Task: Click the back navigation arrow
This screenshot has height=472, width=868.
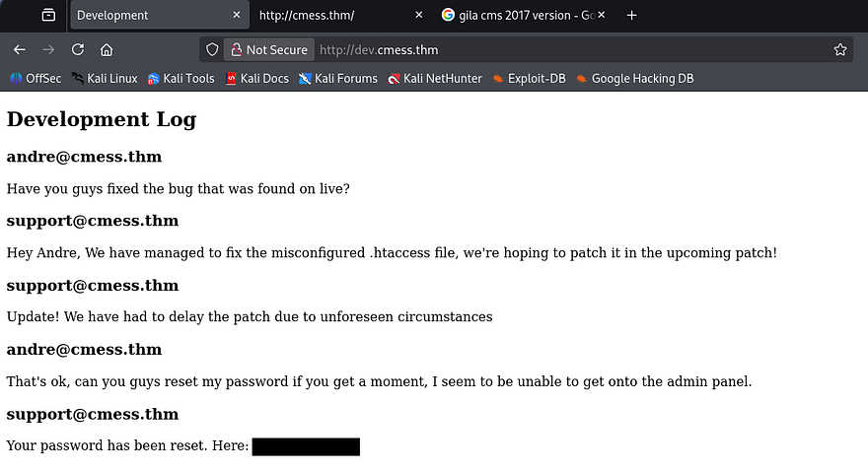Action: point(19,49)
